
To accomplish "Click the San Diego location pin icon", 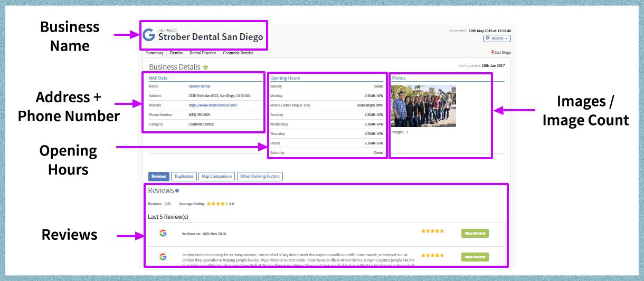I will pyautogui.click(x=493, y=52).
